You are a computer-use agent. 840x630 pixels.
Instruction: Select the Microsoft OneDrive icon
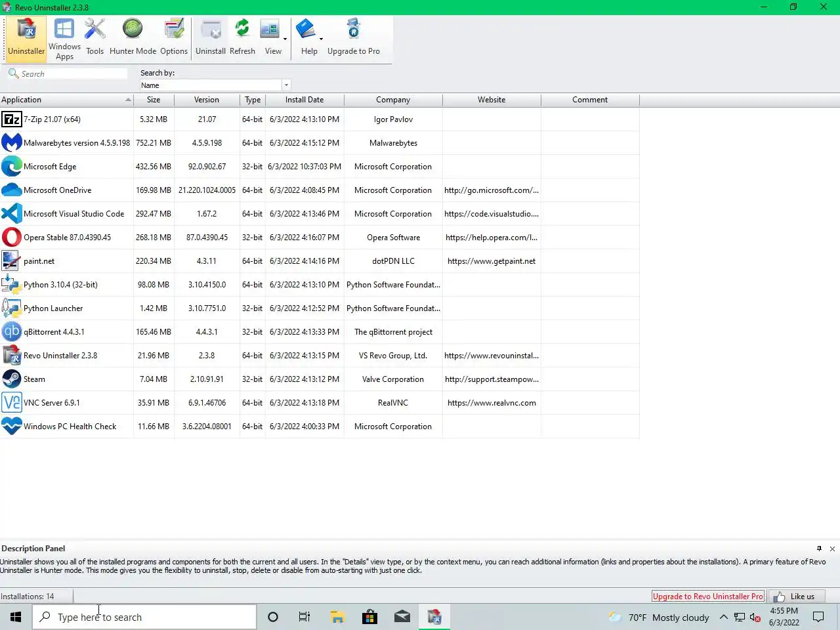(x=11, y=190)
